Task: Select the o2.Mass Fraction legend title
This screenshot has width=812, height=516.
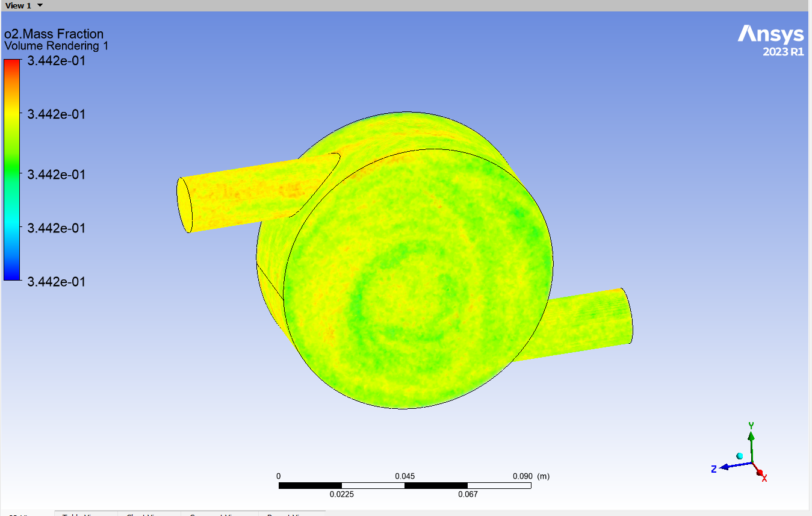Action: click(54, 34)
